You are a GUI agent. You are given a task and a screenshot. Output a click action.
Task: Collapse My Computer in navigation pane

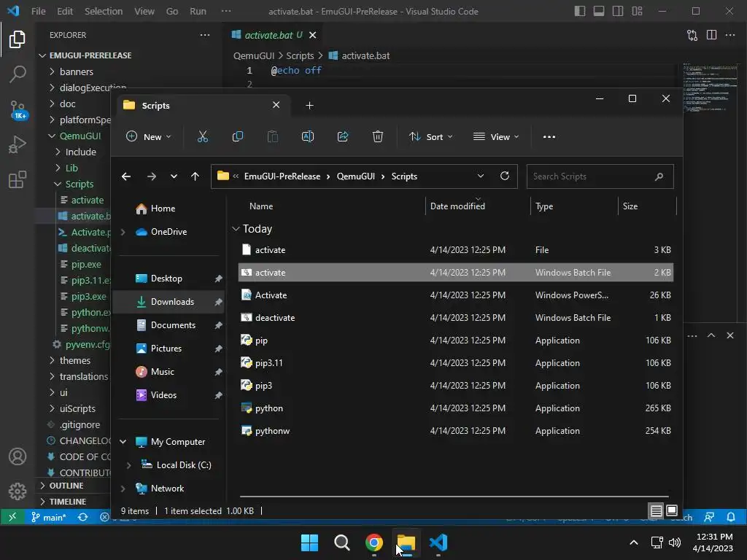click(123, 442)
